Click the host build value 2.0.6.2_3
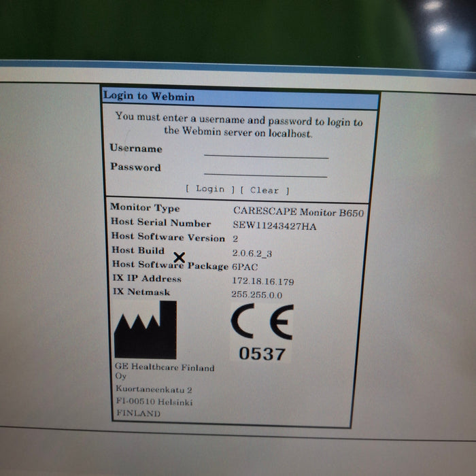The width and height of the screenshot is (476, 476). 252,253
